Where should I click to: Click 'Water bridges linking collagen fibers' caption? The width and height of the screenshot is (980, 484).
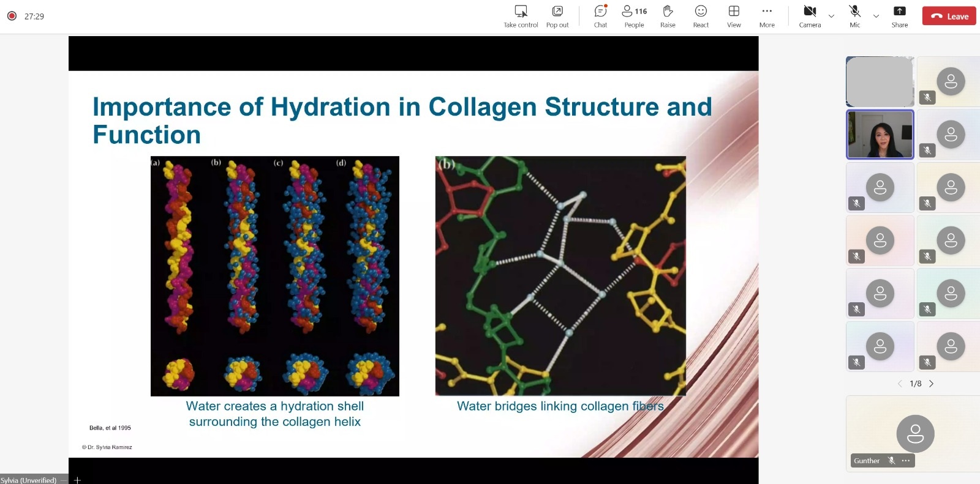pyautogui.click(x=560, y=406)
